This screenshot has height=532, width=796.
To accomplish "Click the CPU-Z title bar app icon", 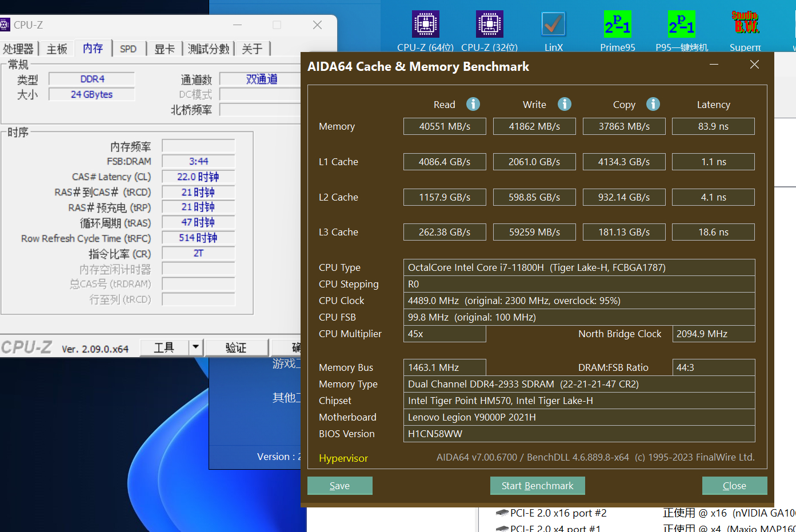I will tap(5, 25).
